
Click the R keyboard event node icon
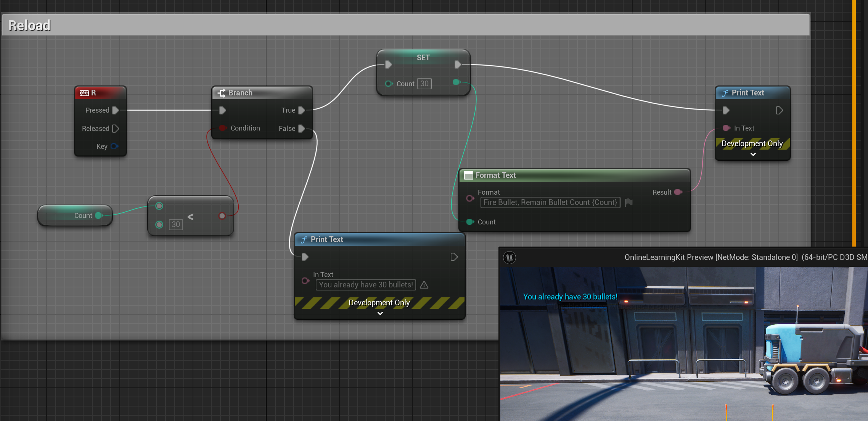click(x=84, y=93)
